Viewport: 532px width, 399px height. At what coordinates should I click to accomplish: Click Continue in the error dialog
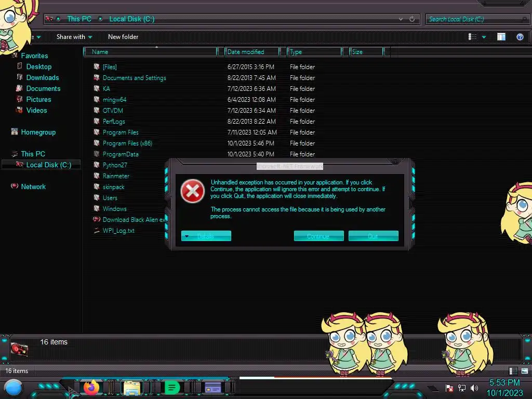tap(318, 236)
